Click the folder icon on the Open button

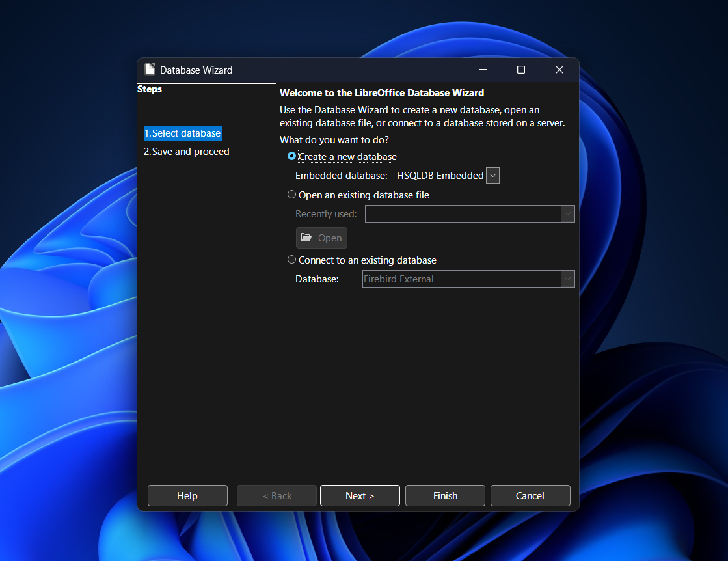pos(306,238)
